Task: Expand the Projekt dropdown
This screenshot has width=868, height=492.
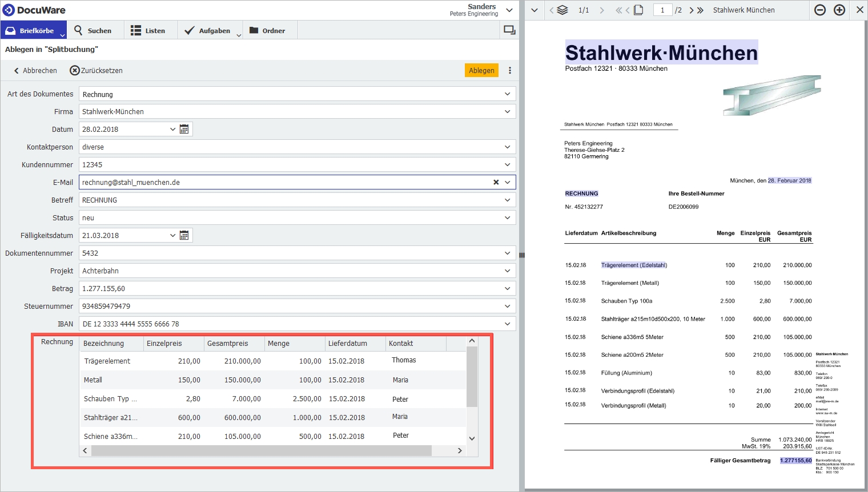Action: [x=508, y=271]
